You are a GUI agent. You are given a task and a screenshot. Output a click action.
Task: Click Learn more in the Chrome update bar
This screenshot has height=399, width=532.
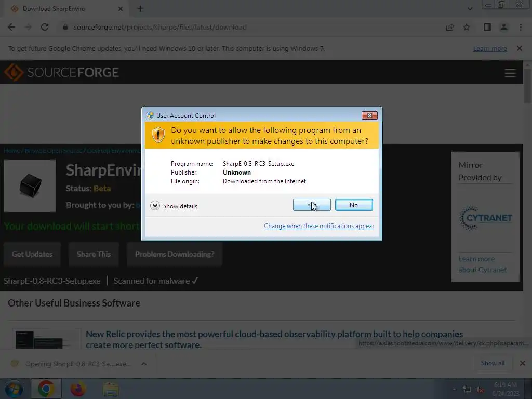click(x=490, y=48)
